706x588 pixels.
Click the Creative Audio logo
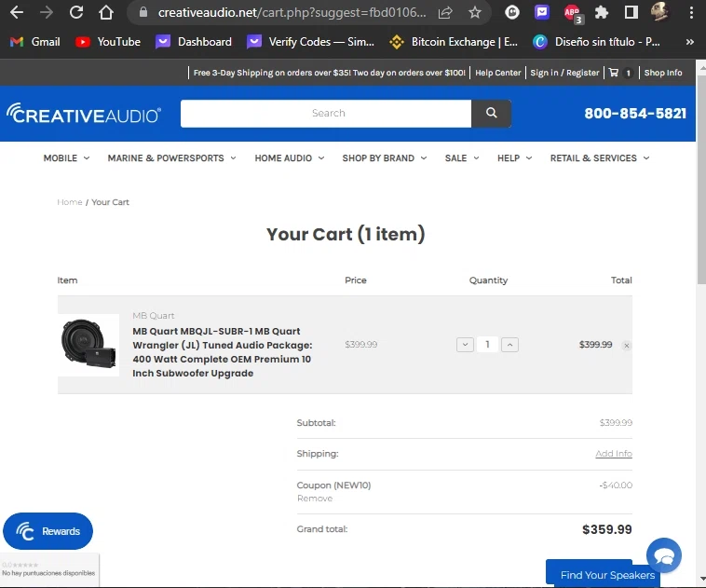pyautogui.click(x=84, y=114)
